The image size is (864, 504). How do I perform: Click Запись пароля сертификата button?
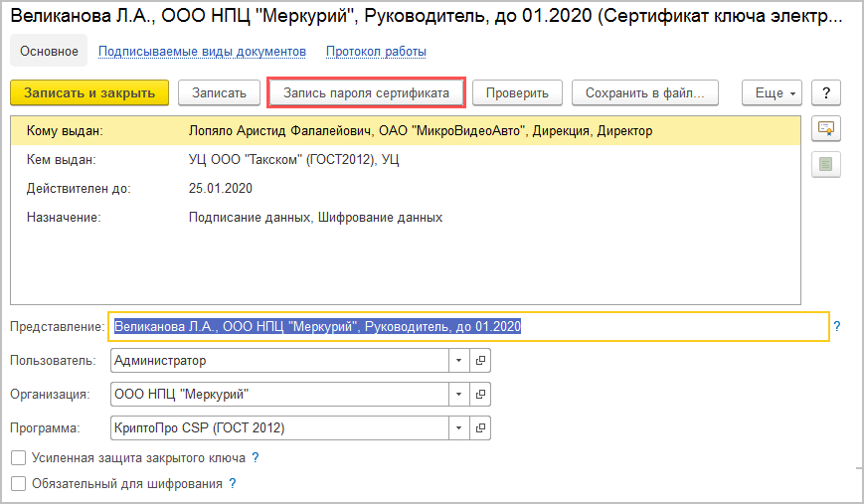[367, 93]
